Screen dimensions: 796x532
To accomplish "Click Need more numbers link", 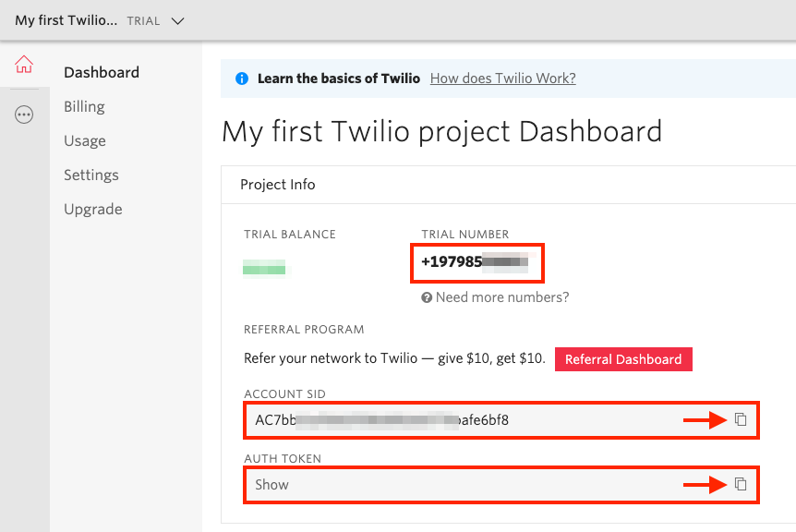I will pos(502,297).
